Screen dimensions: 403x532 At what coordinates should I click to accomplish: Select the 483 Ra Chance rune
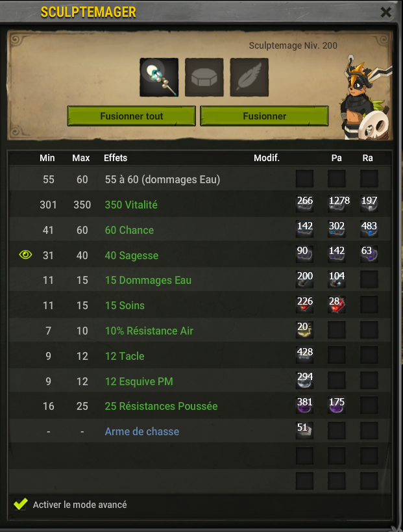coord(369,230)
